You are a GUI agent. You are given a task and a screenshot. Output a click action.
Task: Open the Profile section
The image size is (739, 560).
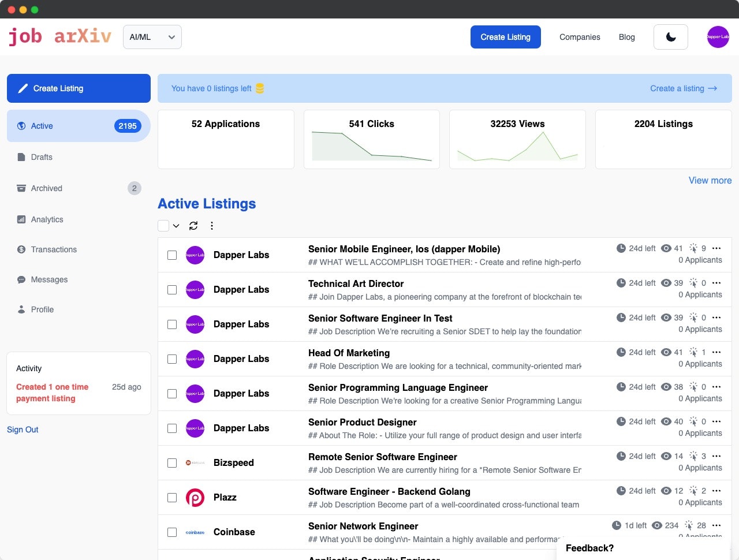point(42,309)
